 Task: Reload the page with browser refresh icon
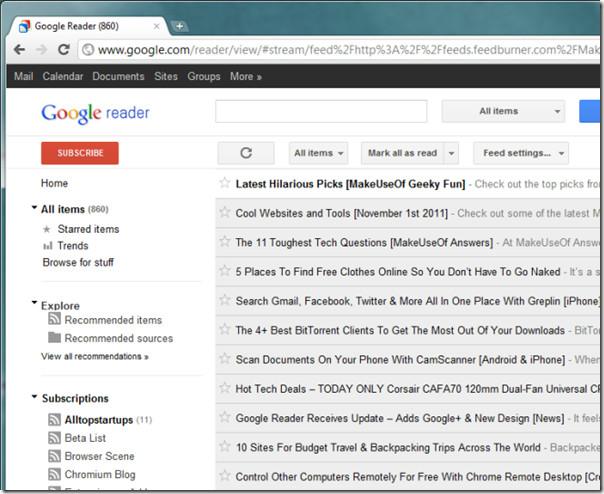[x=64, y=49]
